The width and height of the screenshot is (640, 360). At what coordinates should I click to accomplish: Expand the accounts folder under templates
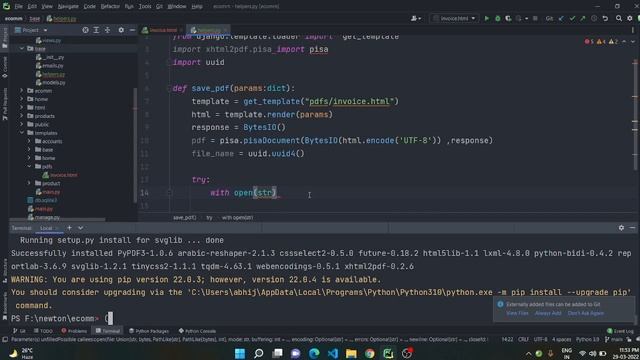click(29, 141)
